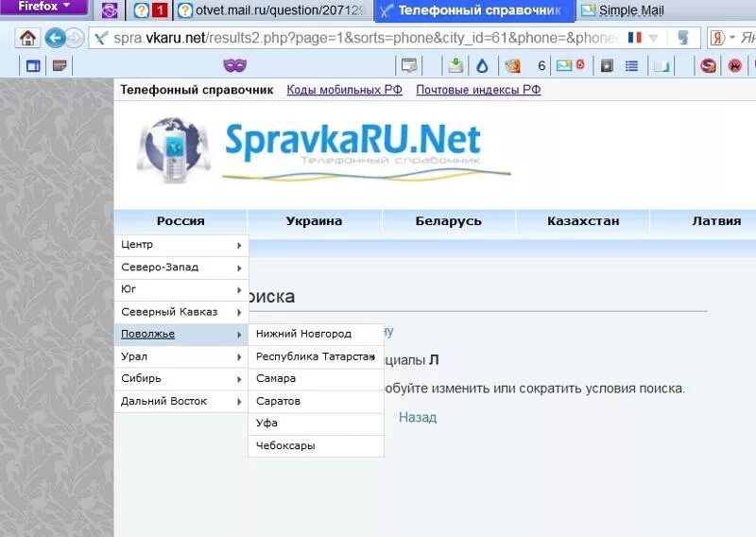This screenshot has width=756, height=537.
Task: Open the Firefox menu button
Action: [43, 7]
